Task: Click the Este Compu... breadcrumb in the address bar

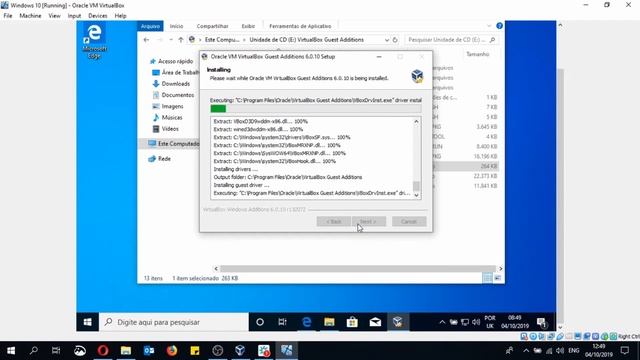Action: [x=222, y=40]
